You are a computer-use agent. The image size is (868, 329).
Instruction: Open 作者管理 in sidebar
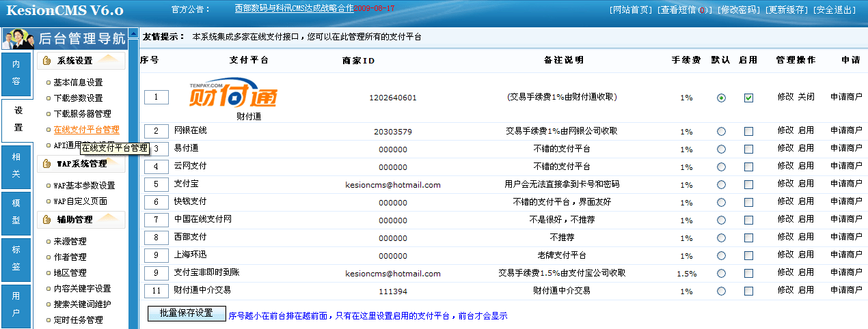[70, 257]
